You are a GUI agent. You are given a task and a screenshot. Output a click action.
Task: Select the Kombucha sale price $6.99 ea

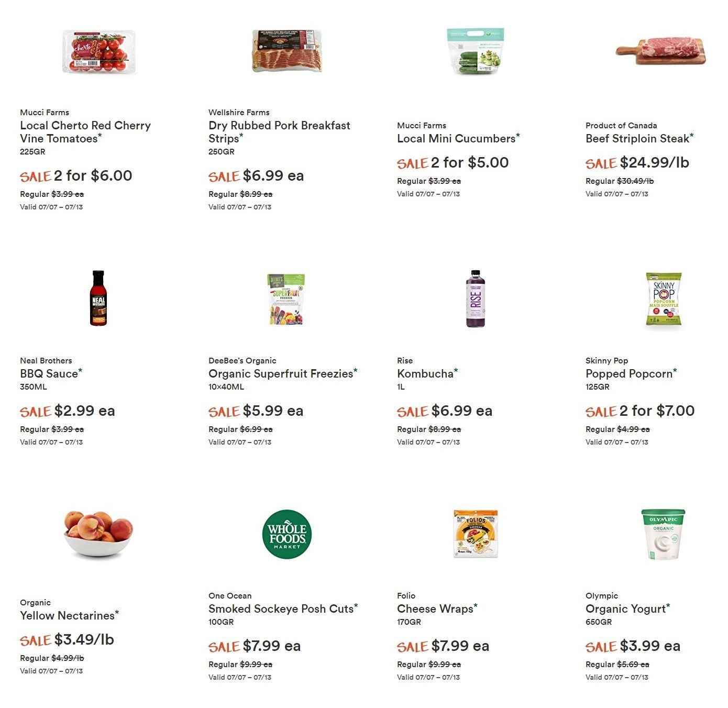[x=461, y=411]
